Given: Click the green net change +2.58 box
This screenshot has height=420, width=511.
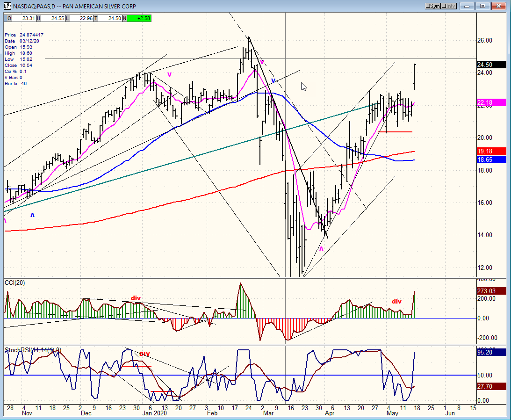Looking at the screenshot, I should coord(139,19).
